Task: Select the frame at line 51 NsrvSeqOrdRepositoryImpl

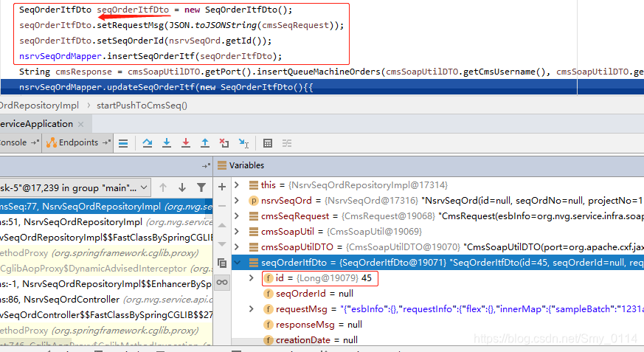Action: (106, 222)
